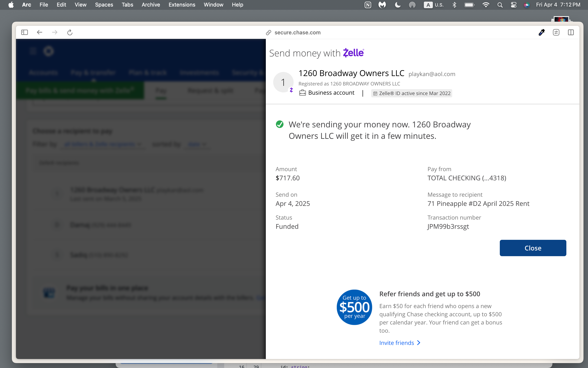Open Malwarebytes menu bar icon
Viewport: 588px width, 368px height.
point(382,5)
